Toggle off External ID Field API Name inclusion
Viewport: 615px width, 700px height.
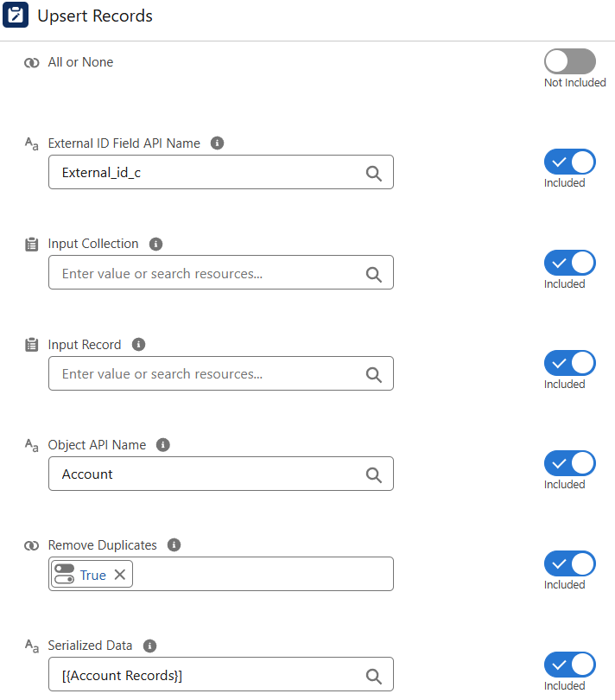click(x=569, y=162)
